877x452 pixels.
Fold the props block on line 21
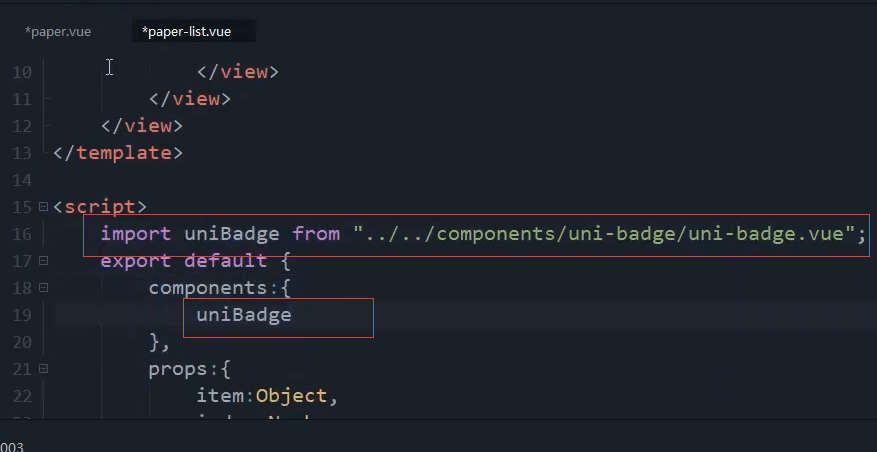coord(43,369)
